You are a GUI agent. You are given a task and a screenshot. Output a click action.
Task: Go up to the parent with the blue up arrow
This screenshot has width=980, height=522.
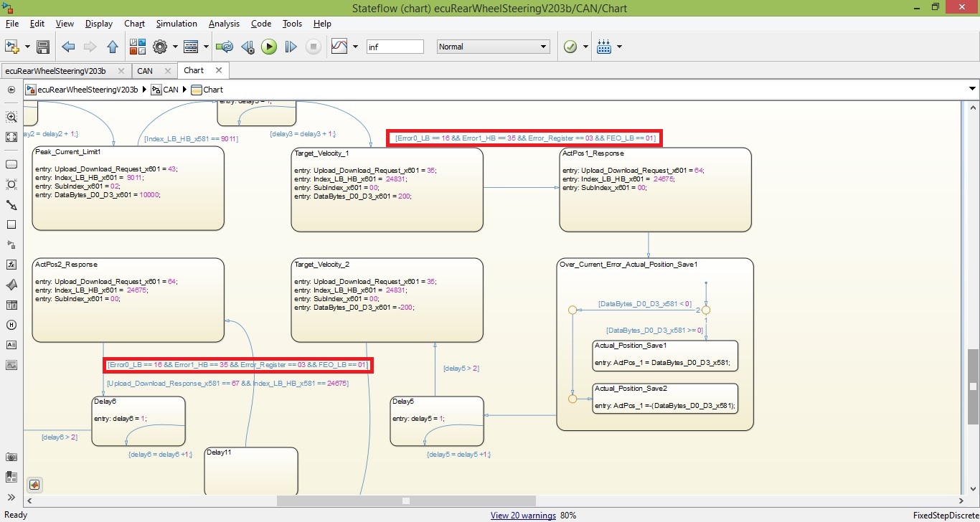coord(112,47)
